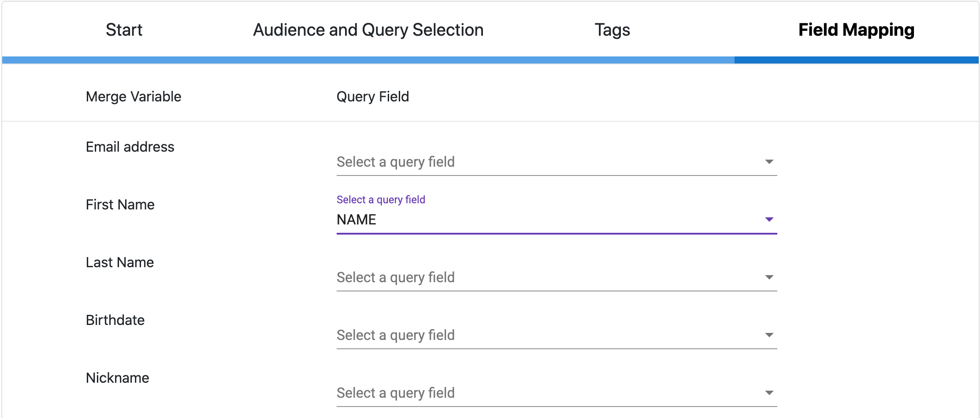Image resolution: width=980 pixels, height=418 pixels.
Task: Click the Last Name dropdown arrow
Action: point(769,277)
